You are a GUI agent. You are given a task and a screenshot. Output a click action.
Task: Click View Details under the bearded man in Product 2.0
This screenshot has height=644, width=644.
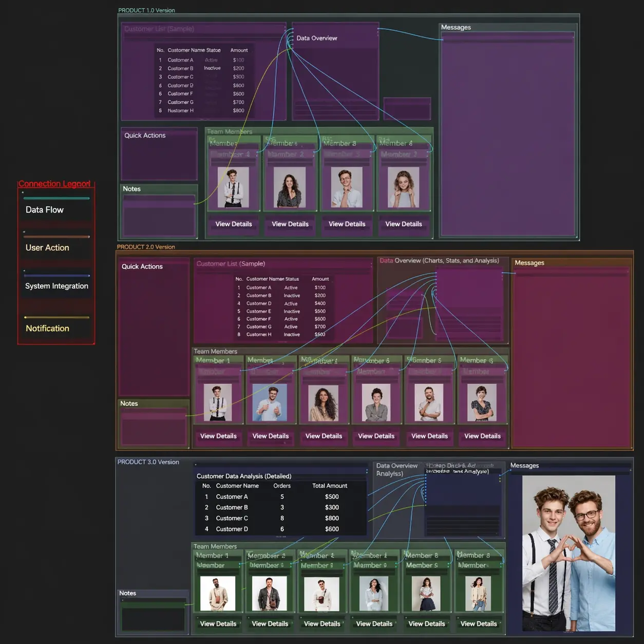pyautogui.click(x=429, y=436)
